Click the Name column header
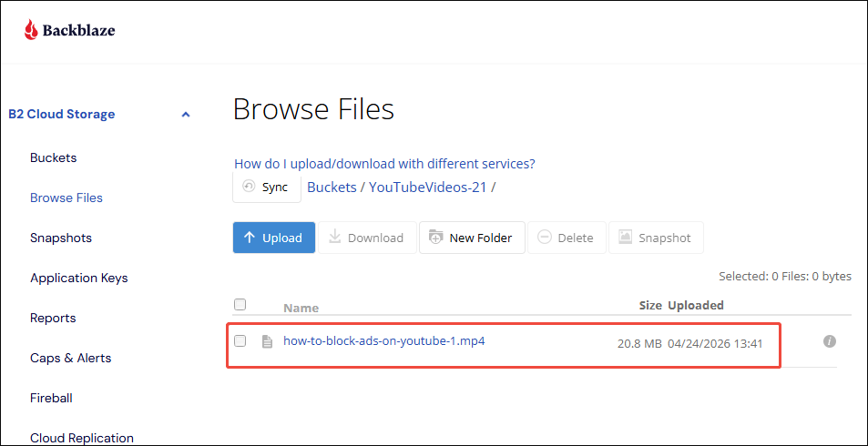 [301, 309]
